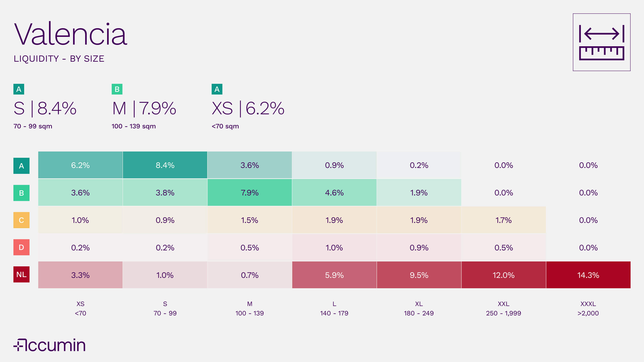The width and height of the screenshot is (644, 362).
Task: Click the 8.4% heatmap cell
Action: click(x=165, y=165)
